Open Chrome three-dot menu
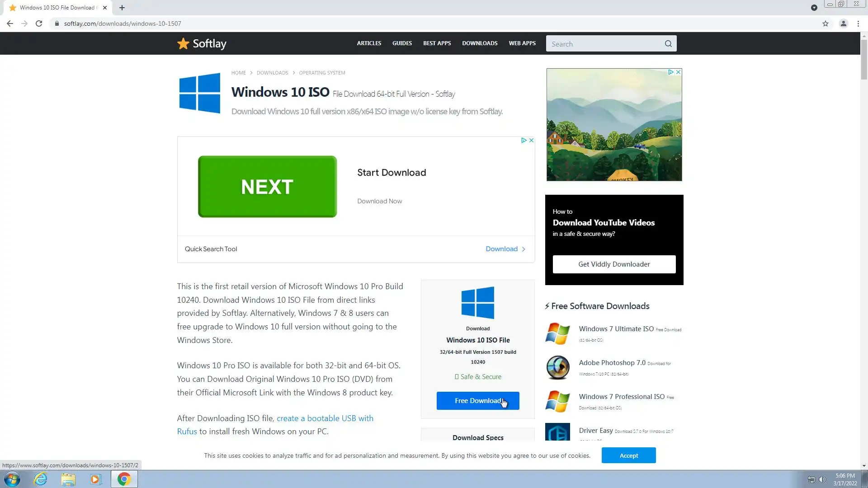This screenshot has width=868, height=488. (x=858, y=23)
